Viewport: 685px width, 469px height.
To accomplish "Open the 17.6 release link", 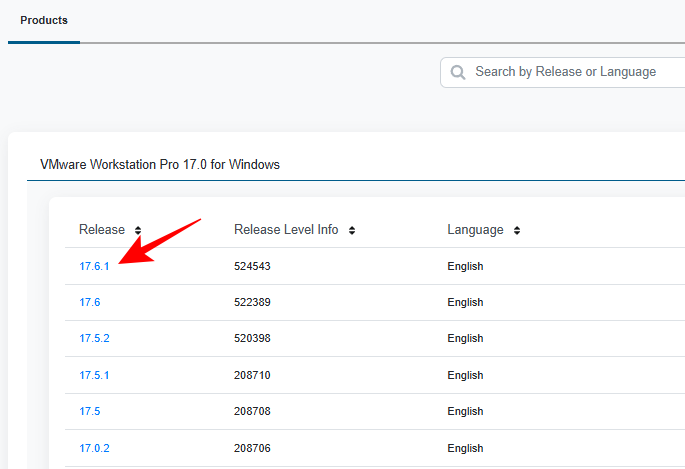I will (x=90, y=302).
